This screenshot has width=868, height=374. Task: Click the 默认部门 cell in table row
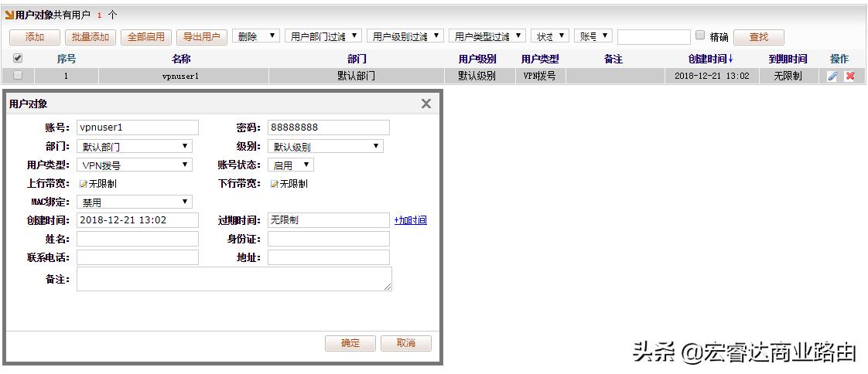357,76
